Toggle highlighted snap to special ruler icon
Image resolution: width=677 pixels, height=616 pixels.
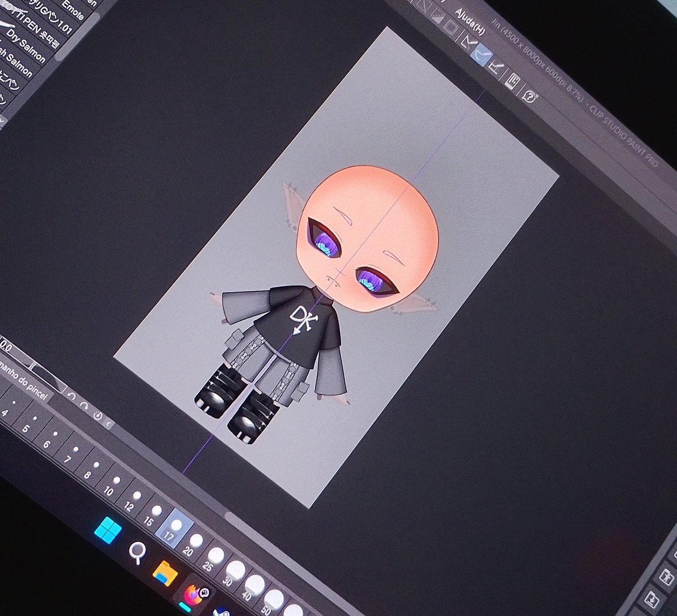[481, 55]
